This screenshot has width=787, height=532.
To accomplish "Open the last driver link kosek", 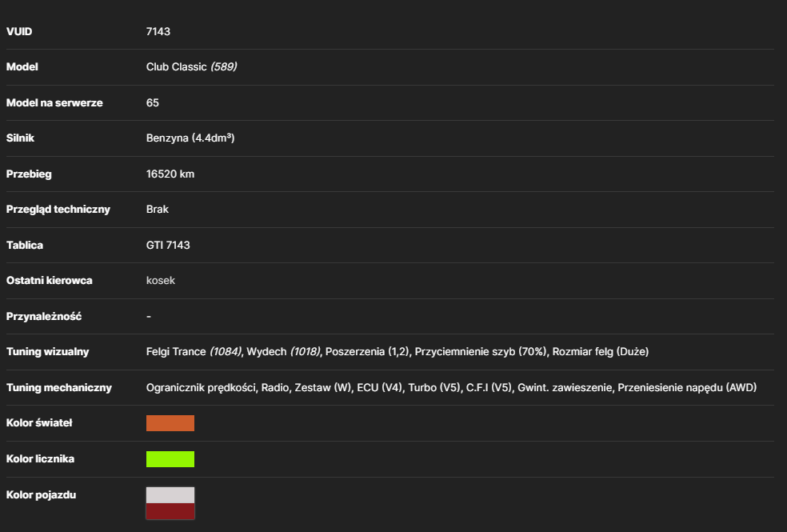I will [161, 281].
